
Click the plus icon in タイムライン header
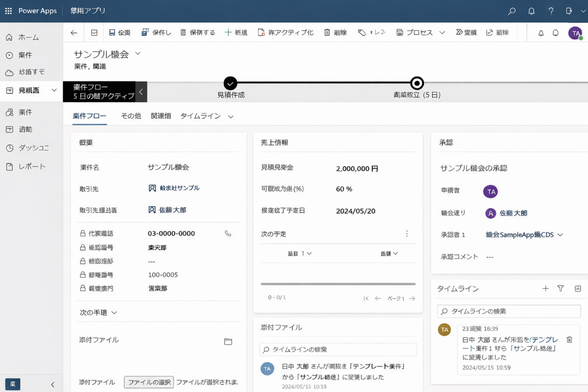coord(545,289)
